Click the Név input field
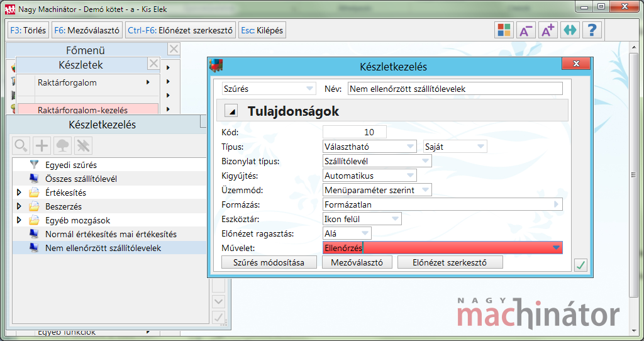This screenshot has width=644, height=341. (x=455, y=89)
